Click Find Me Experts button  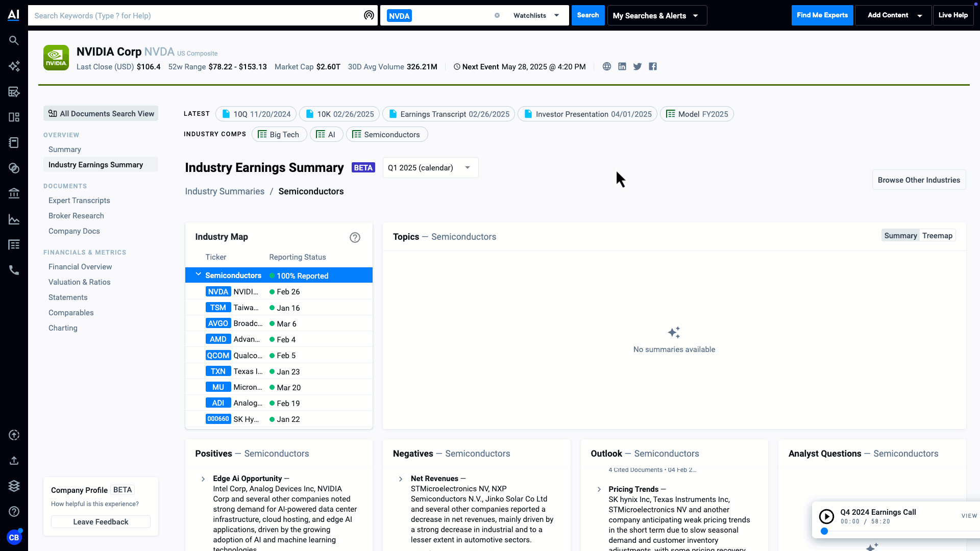(x=822, y=15)
